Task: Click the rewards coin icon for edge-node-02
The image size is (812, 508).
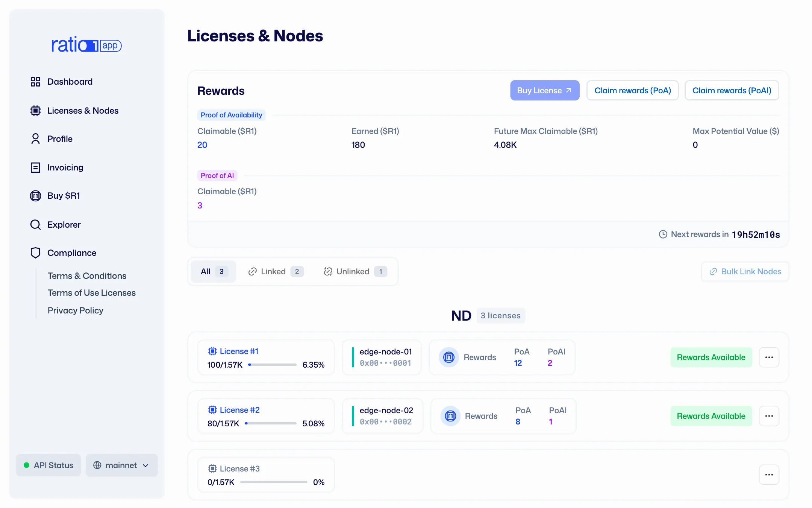Action: point(450,416)
